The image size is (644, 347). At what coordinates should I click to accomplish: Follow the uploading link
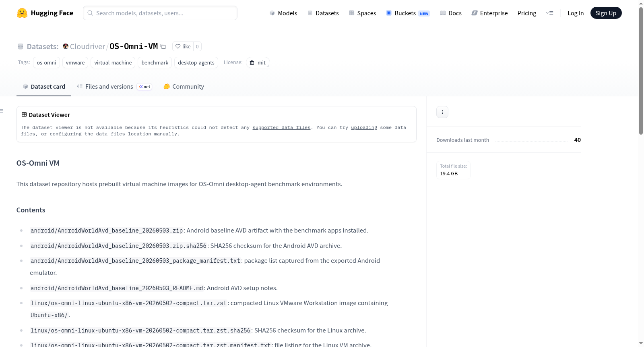[364, 127]
